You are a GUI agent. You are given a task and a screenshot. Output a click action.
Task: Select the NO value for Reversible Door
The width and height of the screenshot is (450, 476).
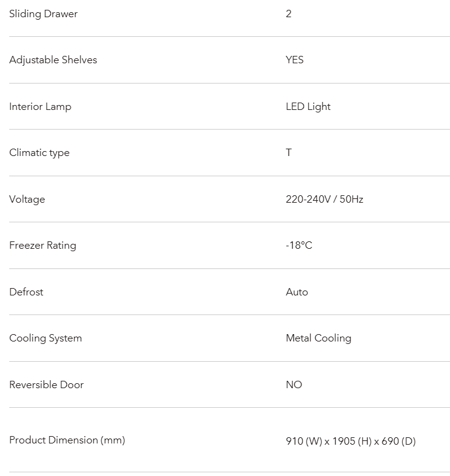click(294, 384)
